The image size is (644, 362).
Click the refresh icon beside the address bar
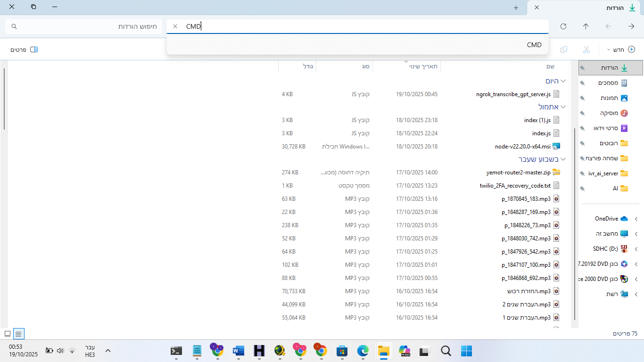[x=563, y=26]
